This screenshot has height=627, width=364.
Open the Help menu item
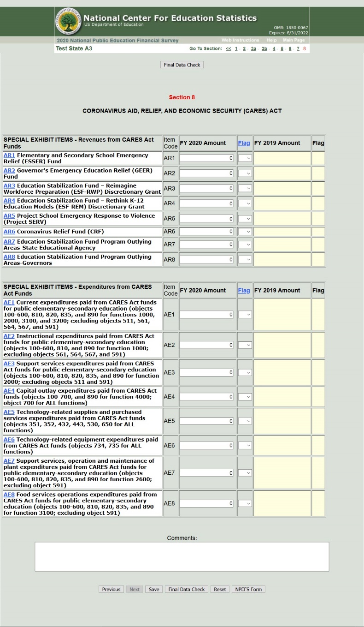point(271,41)
